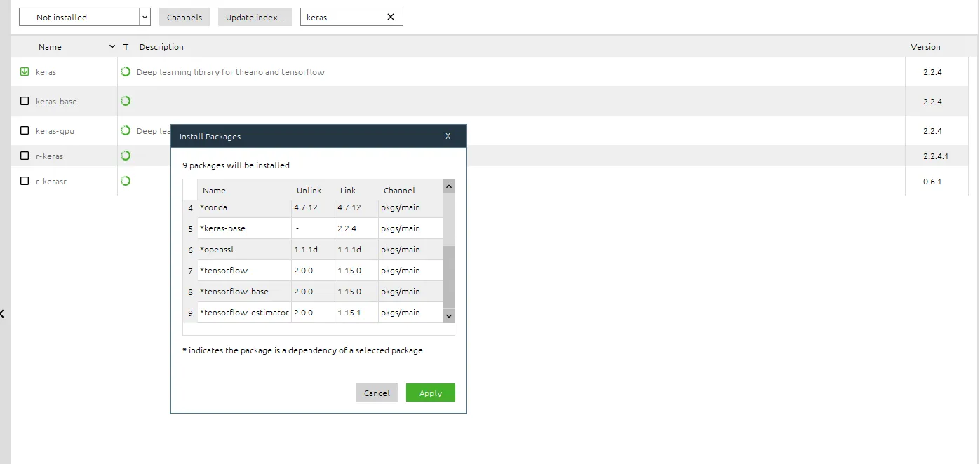Unmark the keras package install checkbox

pyautogui.click(x=25, y=71)
